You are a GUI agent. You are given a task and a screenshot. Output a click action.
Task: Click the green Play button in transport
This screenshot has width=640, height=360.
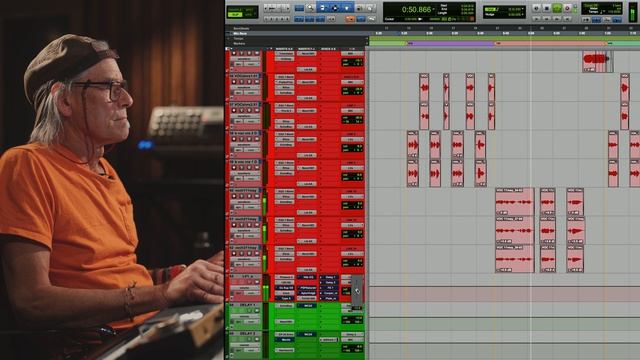557,8
